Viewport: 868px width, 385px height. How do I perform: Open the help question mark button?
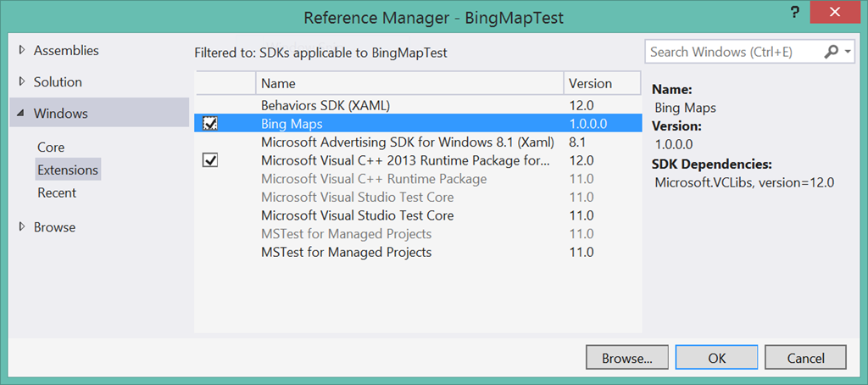pyautogui.click(x=794, y=11)
